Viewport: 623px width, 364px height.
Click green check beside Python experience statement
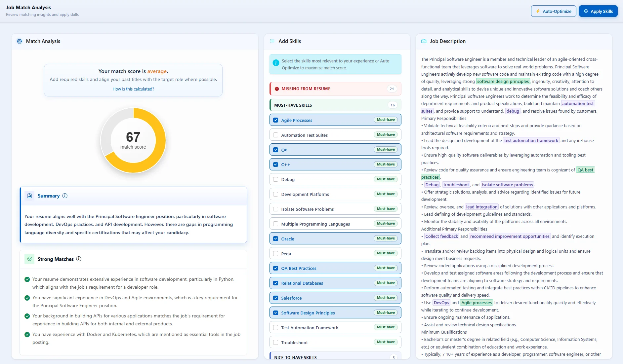tap(27, 279)
